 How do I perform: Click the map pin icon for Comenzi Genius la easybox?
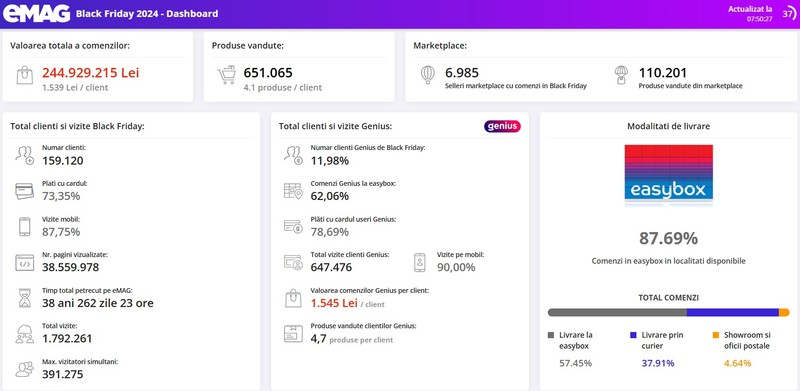click(x=293, y=191)
